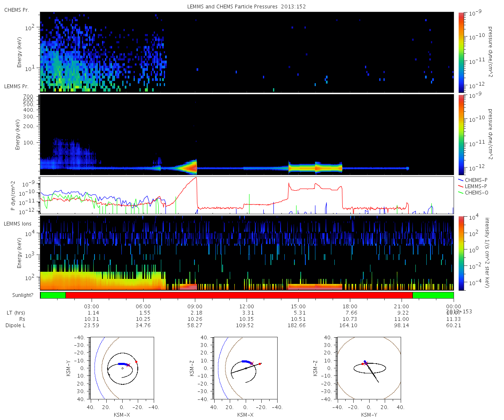Click the LEMMS Ions panel label
The image size is (504, 420).
click(18, 224)
